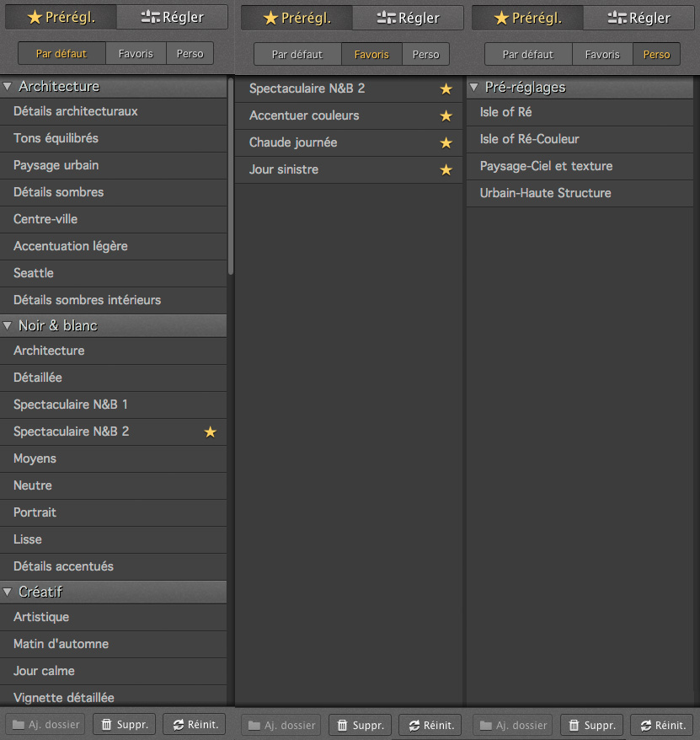Select the Matin d'automne preset
This screenshot has width=700, height=740.
(113, 644)
